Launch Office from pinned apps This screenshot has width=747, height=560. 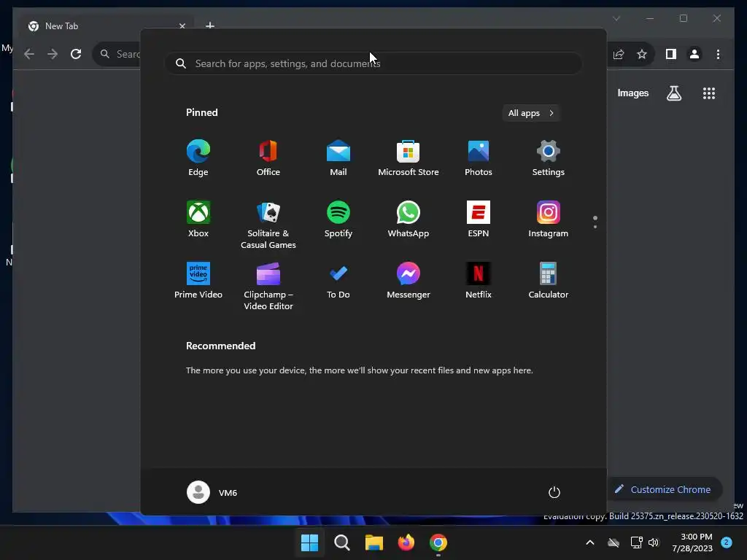268,158
